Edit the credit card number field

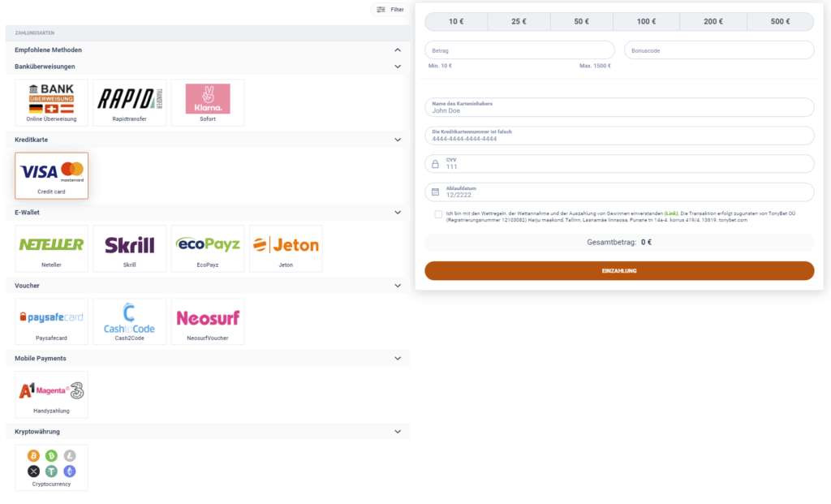(619, 136)
